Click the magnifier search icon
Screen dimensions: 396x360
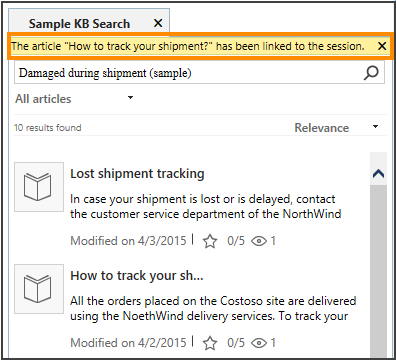click(371, 73)
